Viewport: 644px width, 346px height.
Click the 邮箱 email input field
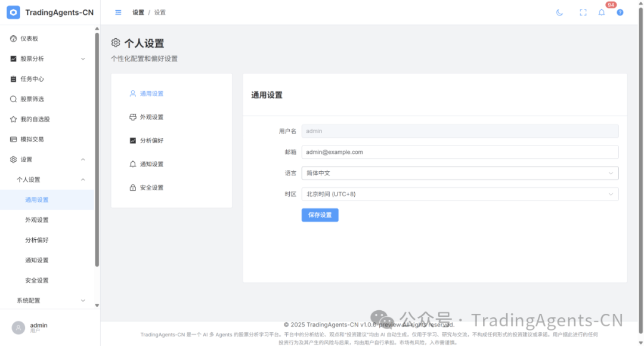(x=459, y=152)
